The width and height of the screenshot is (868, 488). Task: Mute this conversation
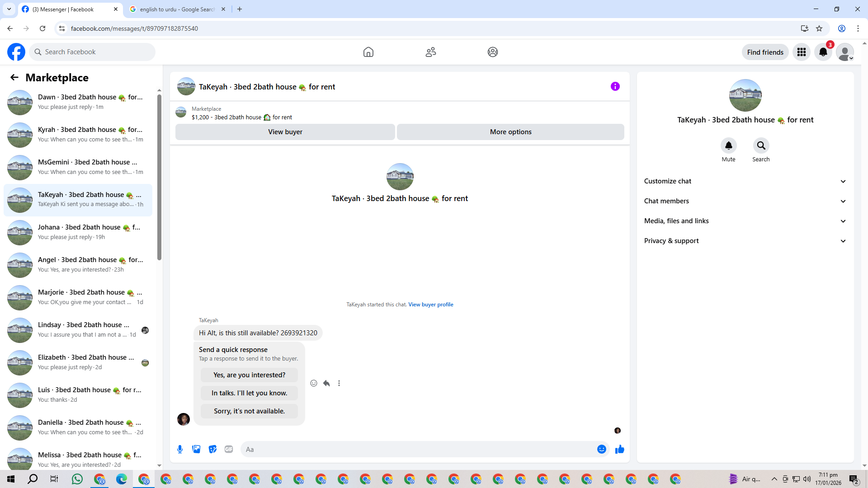point(728,145)
